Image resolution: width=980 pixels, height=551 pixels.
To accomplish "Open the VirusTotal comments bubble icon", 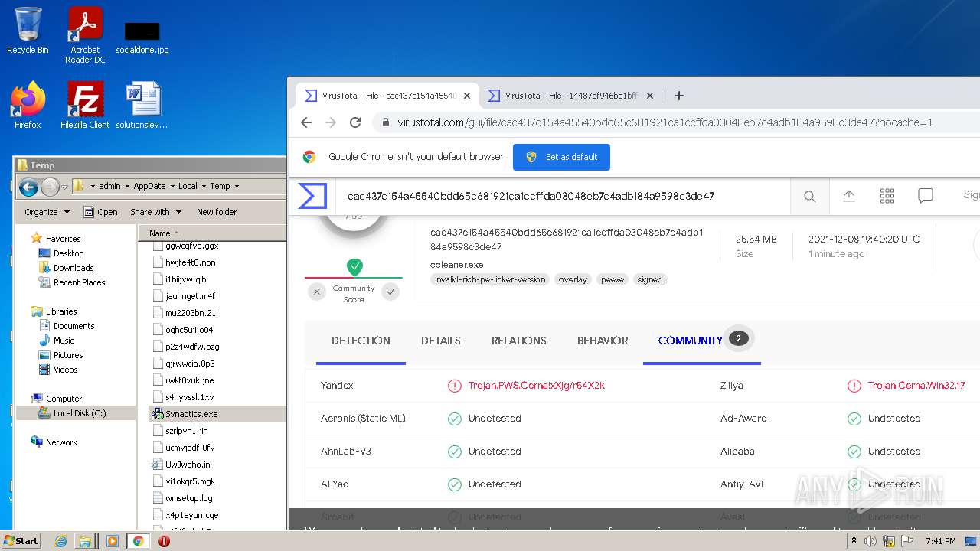I will click(926, 196).
